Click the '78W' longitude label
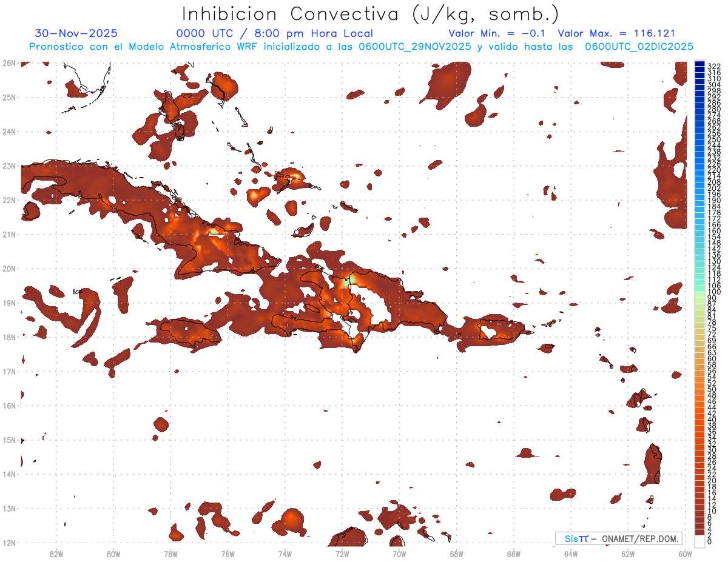 pos(170,554)
